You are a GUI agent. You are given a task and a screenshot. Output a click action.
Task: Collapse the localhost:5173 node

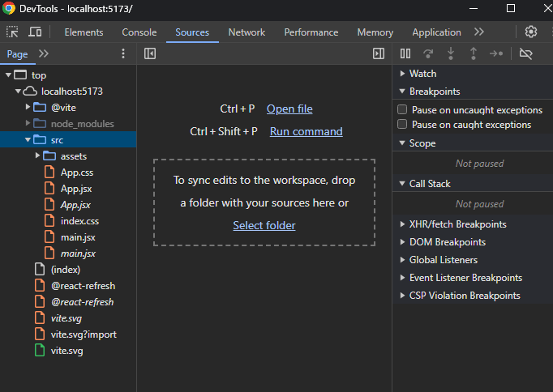[x=18, y=92]
